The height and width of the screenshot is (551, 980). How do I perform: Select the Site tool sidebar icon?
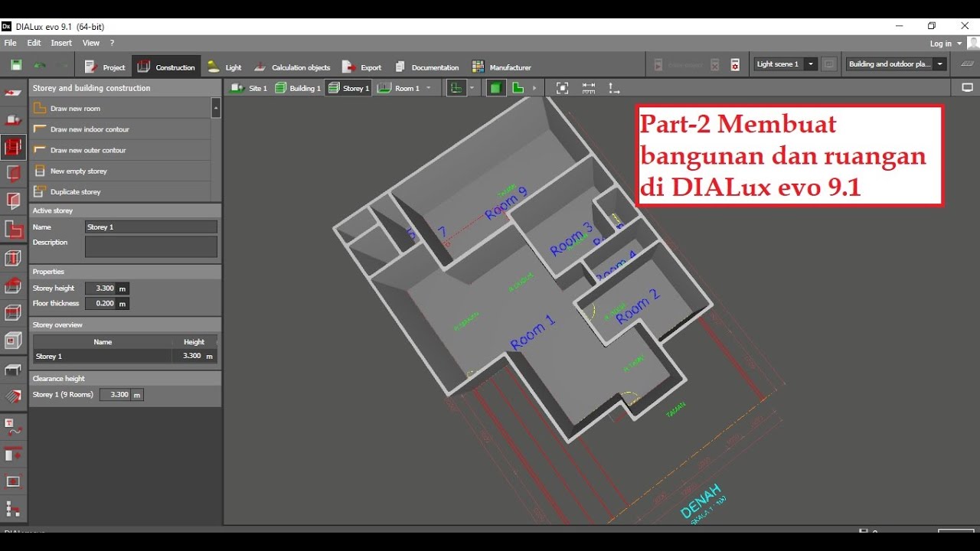(13, 93)
